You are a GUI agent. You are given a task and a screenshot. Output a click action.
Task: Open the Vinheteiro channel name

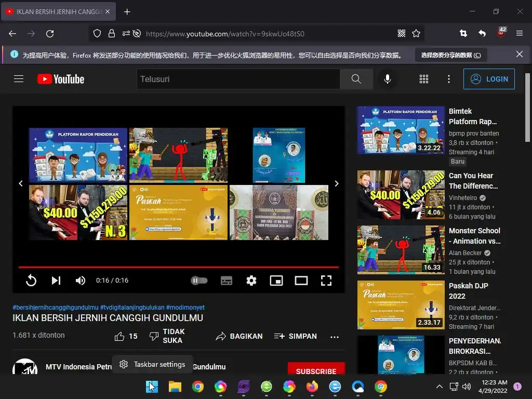(463, 198)
